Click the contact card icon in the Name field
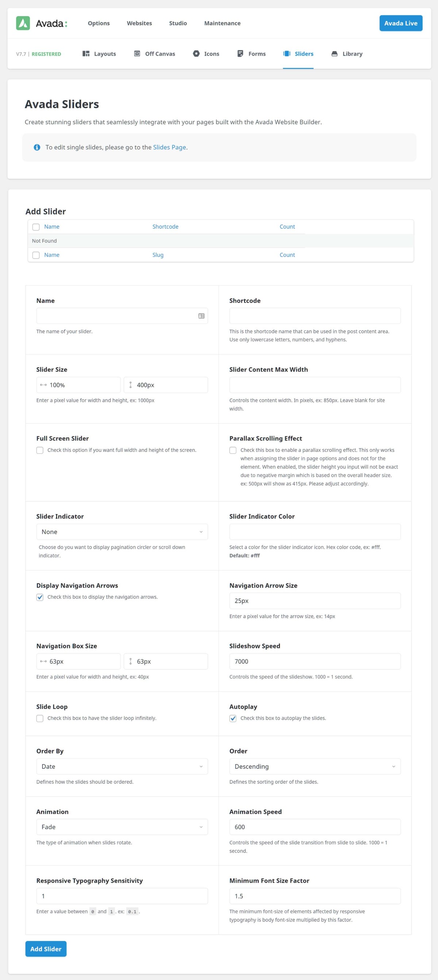438x980 pixels. click(x=201, y=316)
